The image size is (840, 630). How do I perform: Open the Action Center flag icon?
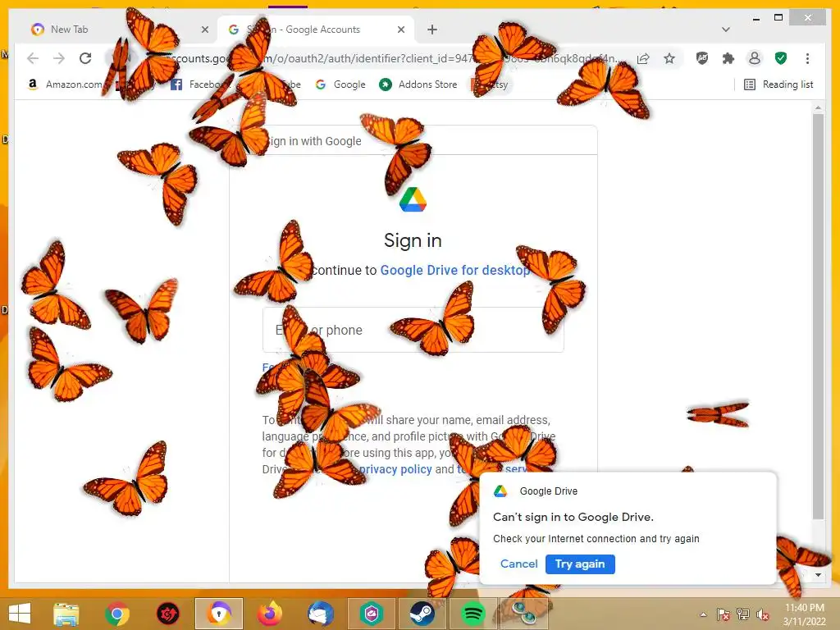tap(723, 614)
